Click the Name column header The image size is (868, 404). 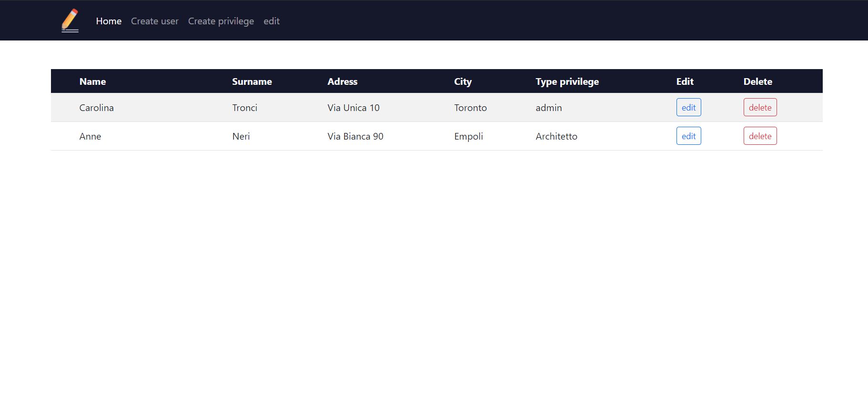coord(93,81)
